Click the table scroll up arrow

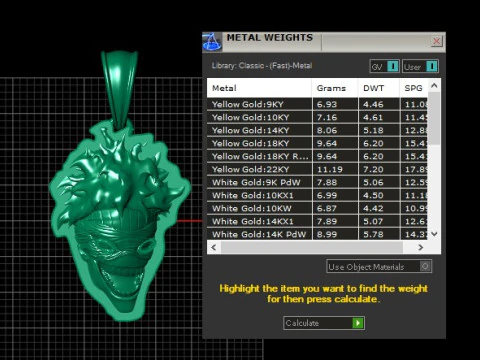pos(434,86)
